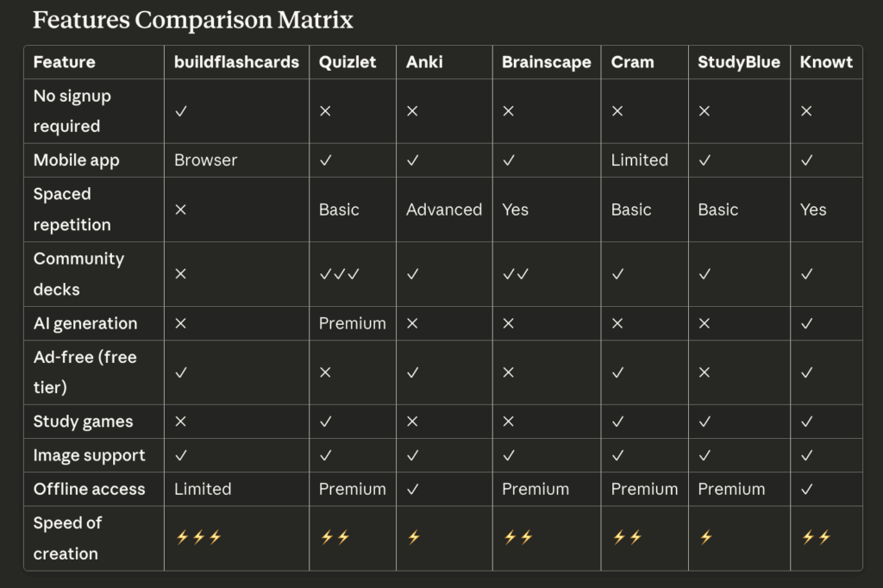The width and height of the screenshot is (883, 588).
Task: Click Knowt double lightning bolt icon
Action: (815, 537)
